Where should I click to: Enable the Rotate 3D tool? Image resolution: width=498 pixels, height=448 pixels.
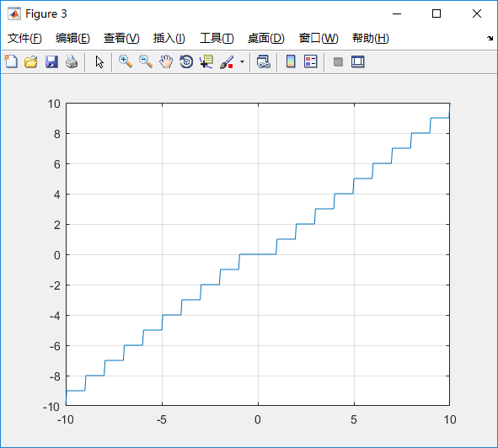186,61
